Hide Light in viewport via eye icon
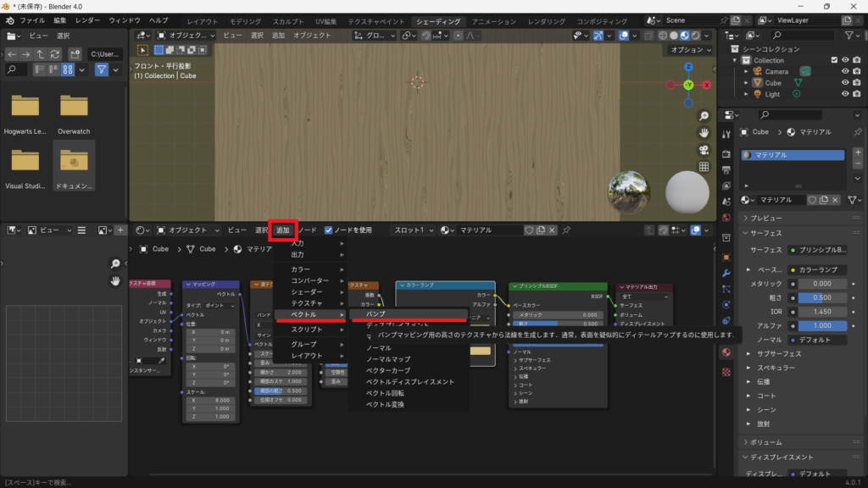 tap(845, 94)
